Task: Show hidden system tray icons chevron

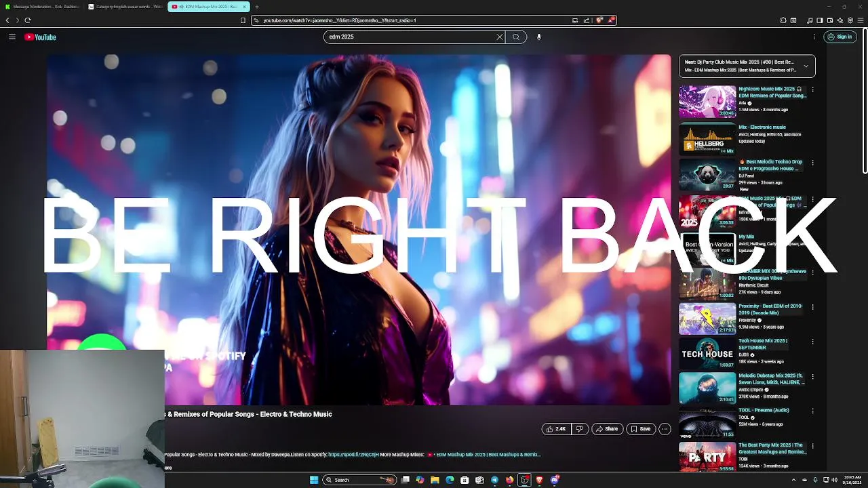Action: tap(794, 480)
